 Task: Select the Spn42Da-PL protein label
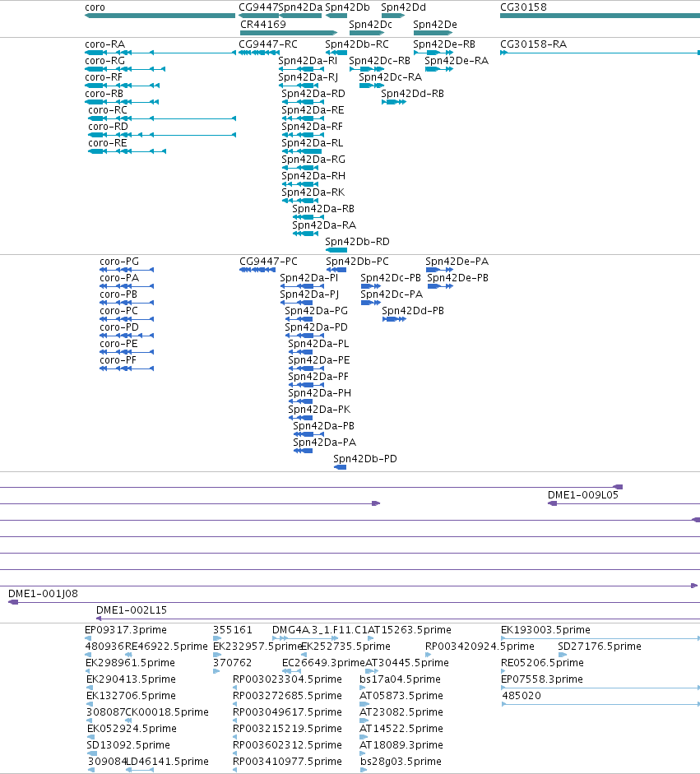(x=318, y=344)
